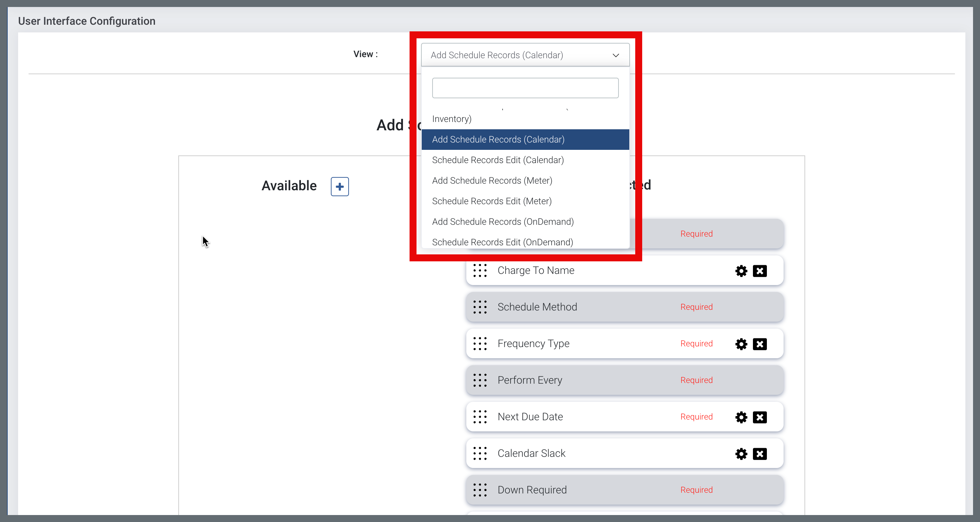The image size is (980, 522).
Task: Click the dropdown search input box
Action: tap(525, 88)
